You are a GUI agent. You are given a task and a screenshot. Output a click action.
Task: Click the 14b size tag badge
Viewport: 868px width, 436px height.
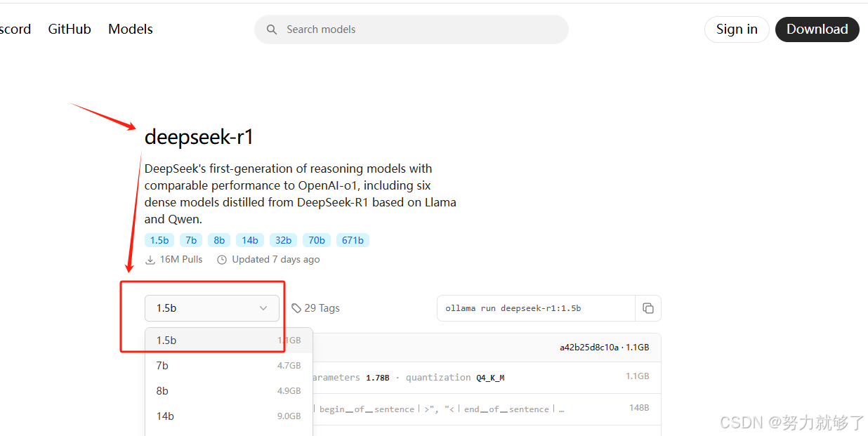click(x=250, y=240)
